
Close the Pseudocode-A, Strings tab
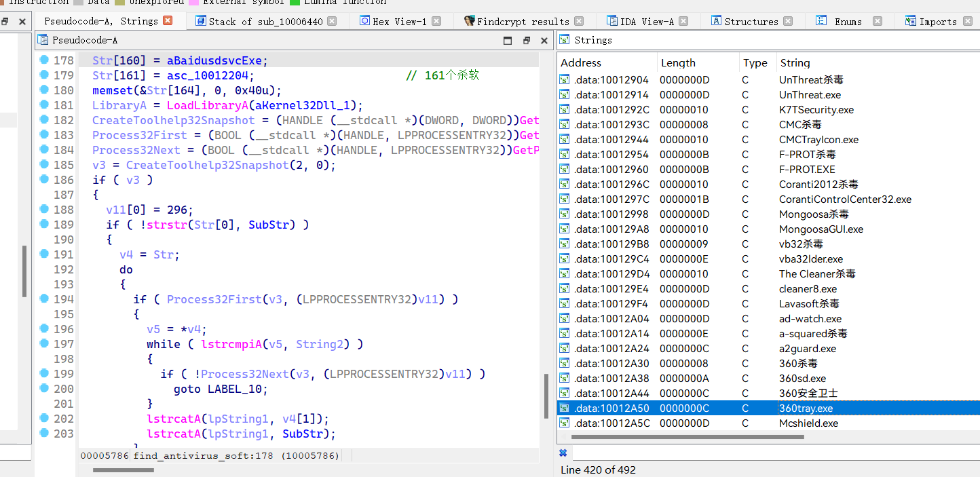pos(168,20)
